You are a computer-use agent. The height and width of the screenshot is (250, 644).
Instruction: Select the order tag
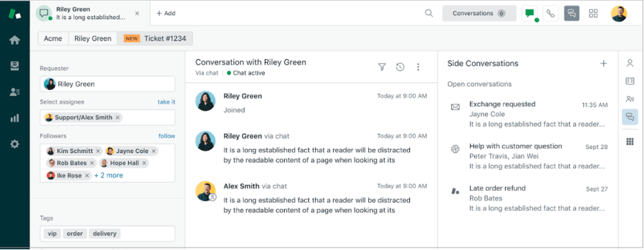click(75, 234)
